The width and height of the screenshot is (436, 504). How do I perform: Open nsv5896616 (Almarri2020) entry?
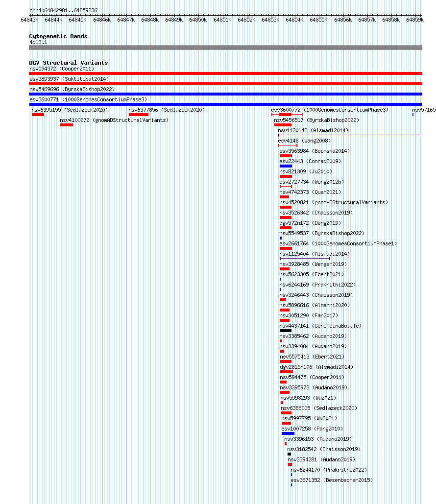tap(315, 305)
